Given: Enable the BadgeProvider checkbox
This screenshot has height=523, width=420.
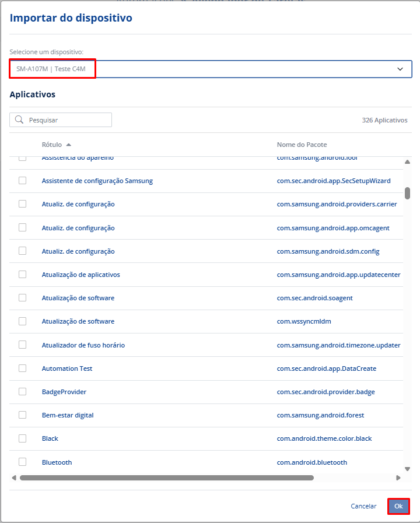Looking at the screenshot, I should tap(23, 391).
